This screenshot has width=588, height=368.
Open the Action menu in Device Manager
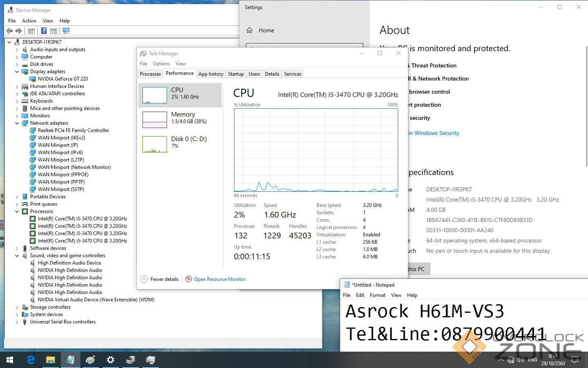coord(29,21)
